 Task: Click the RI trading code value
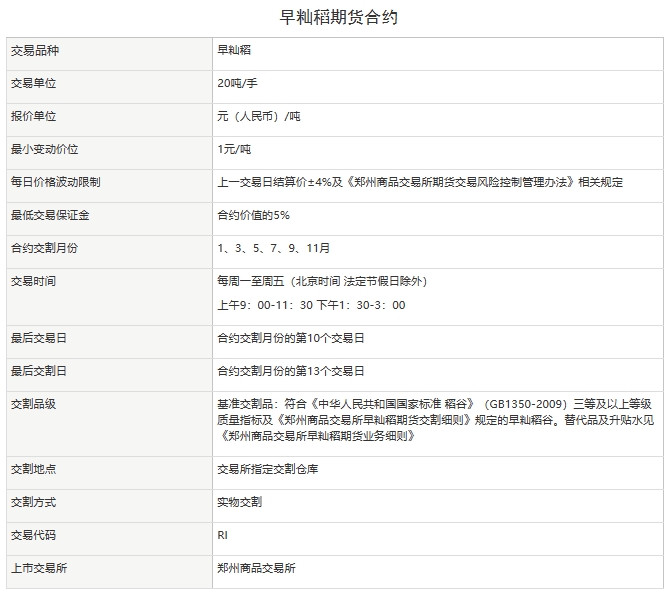tap(223, 535)
